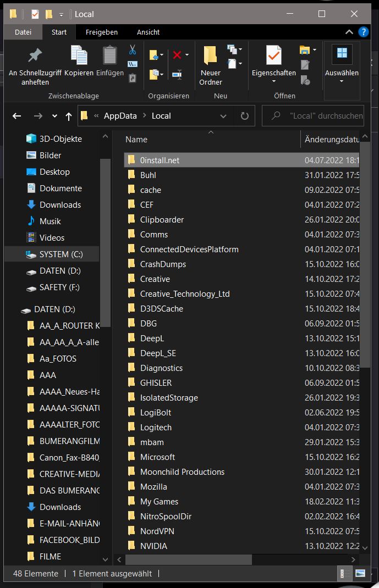Select SYSTEM (C:) in navigation pane
This screenshot has width=379, height=588.
point(53,254)
